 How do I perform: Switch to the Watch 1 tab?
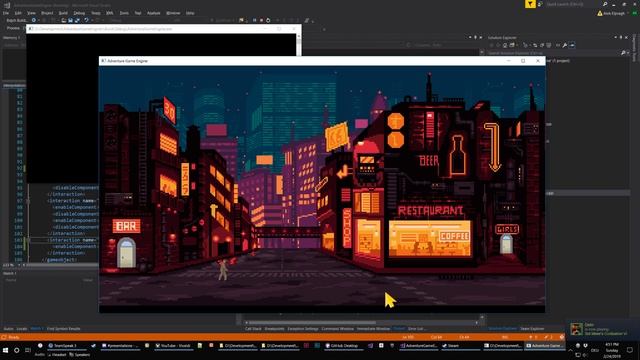pyautogui.click(x=36, y=329)
